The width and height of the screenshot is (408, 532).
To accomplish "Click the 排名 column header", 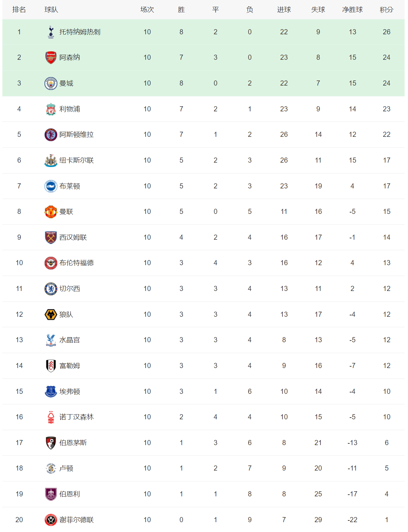I will (x=19, y=10).
